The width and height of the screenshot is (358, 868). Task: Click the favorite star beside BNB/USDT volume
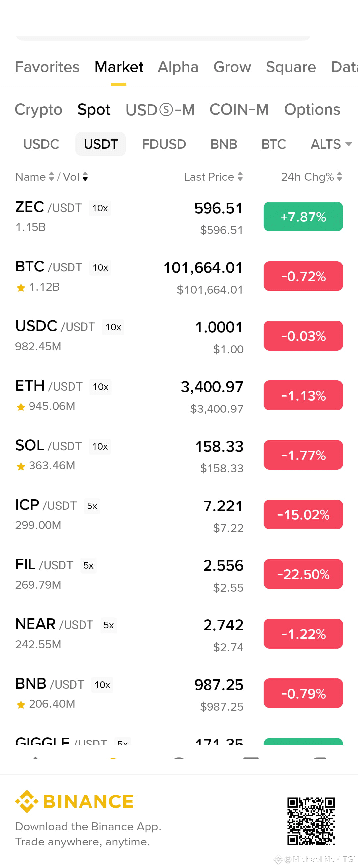pyautogui.click(x=21, y=704)
